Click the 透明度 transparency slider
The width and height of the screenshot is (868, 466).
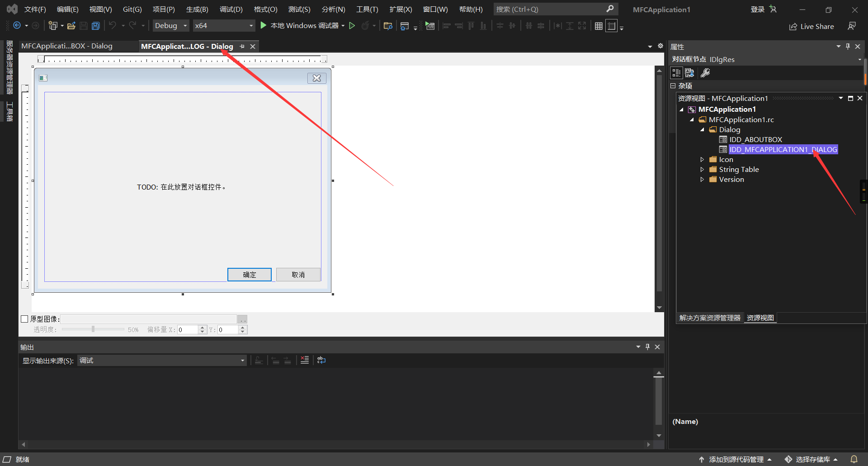[93, 329]
